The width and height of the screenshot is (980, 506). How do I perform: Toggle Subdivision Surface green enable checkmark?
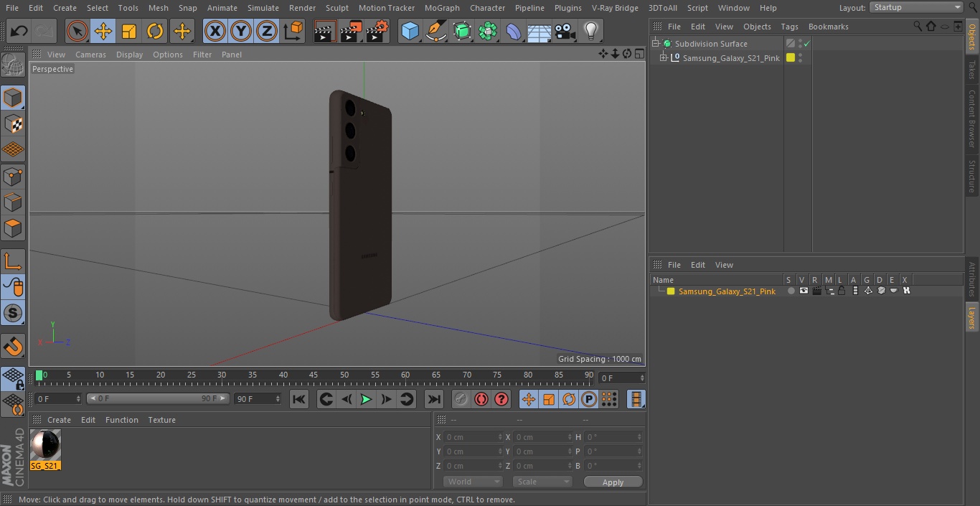tap(807, 44)
